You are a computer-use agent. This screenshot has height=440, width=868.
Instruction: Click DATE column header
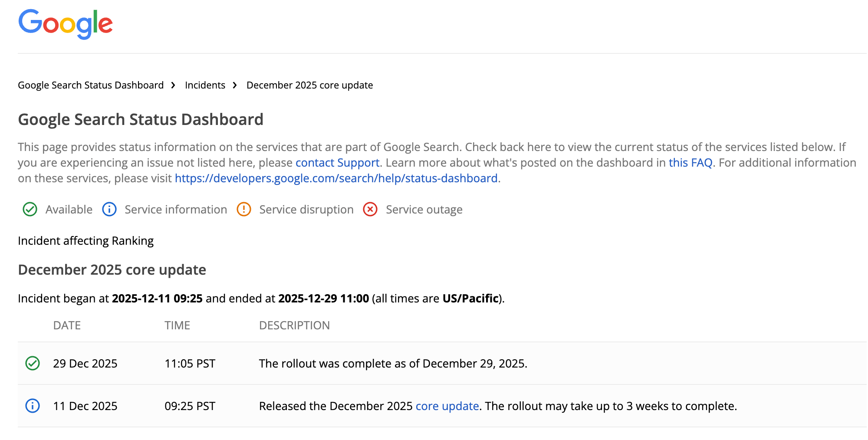[x=67, y=325]
